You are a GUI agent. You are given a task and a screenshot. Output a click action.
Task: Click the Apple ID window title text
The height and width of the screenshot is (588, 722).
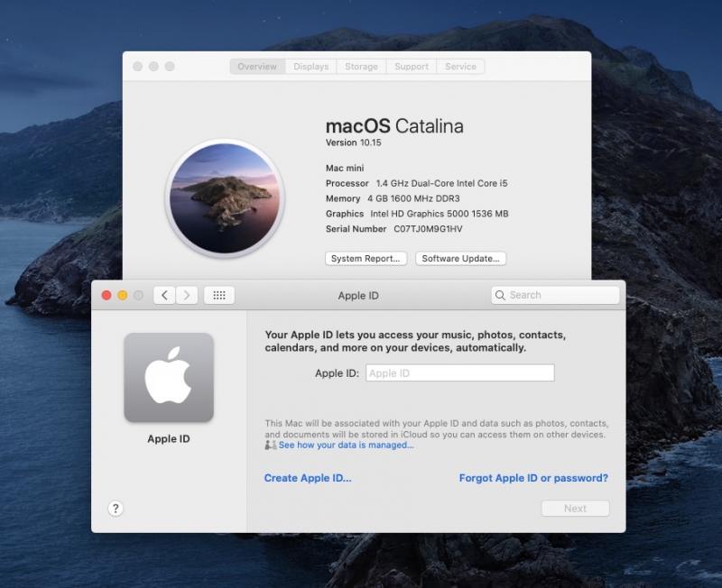coord(358,296)
